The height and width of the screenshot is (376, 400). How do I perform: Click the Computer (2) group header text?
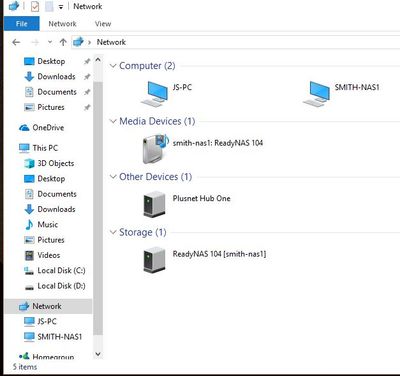(147, 66)
